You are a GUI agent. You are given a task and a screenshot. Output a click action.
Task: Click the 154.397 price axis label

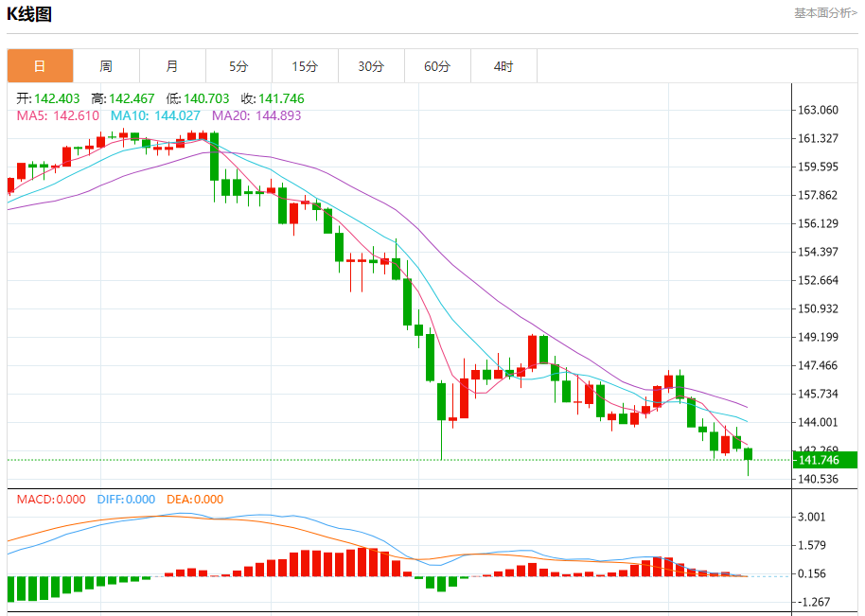(x=818, y=252)
